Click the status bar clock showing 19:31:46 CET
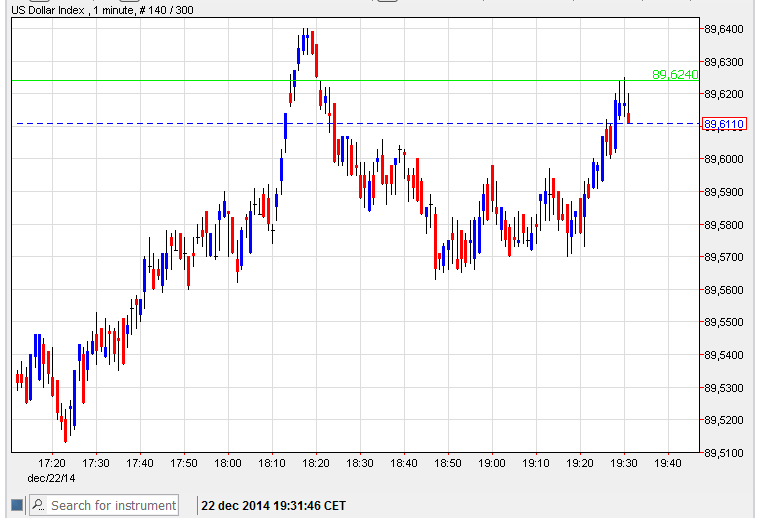The height and width of the screenshot is (523, 761). tap(273, 505)
